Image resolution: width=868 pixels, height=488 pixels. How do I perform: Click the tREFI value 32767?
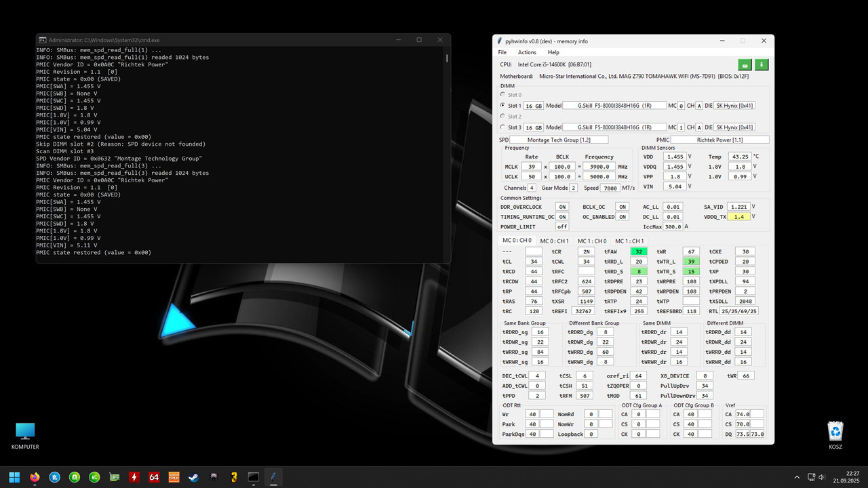point(584,311)
